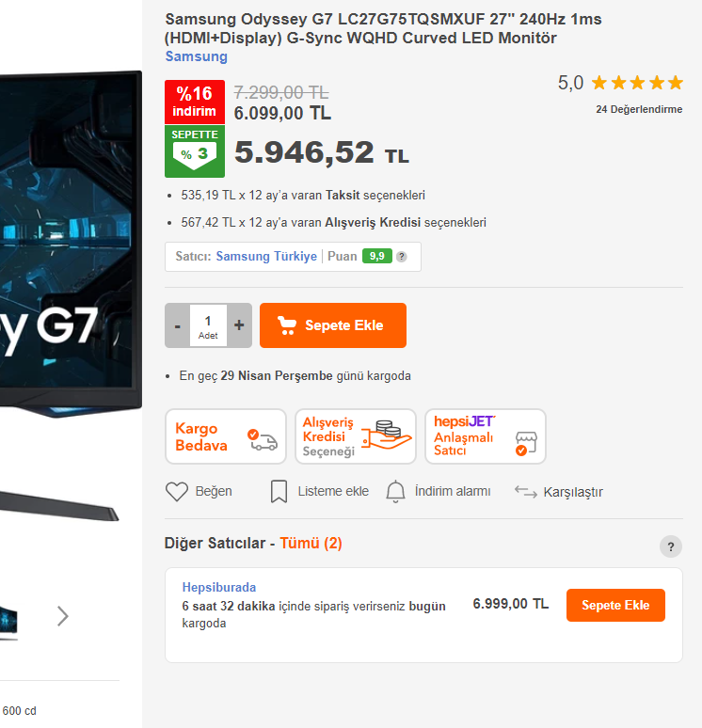The image size is (702, 728).
Task: Click the Karşılaştır arrows icon
Action: point(525,492)
